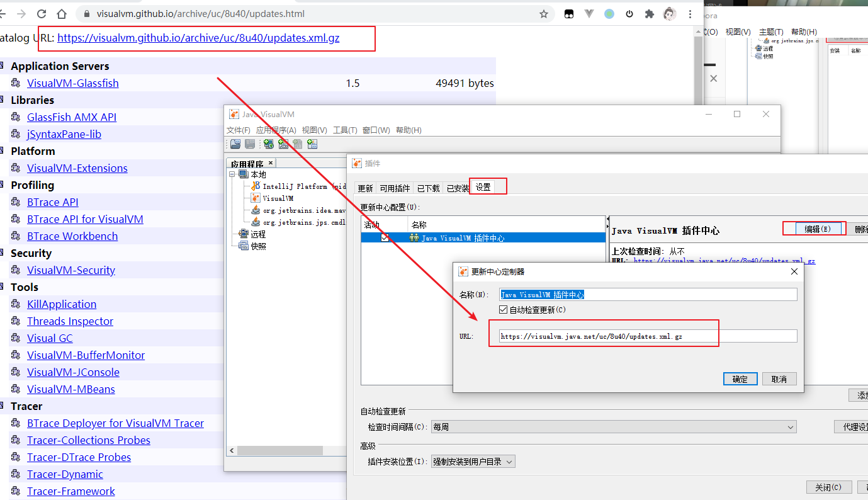View site info via address bar lock

click(87, 14)
